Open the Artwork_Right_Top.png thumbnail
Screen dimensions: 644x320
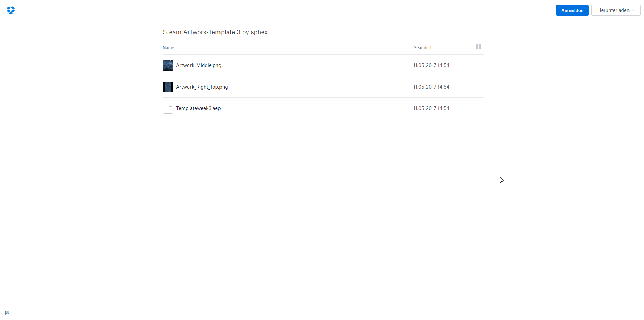tap(168, 87)
